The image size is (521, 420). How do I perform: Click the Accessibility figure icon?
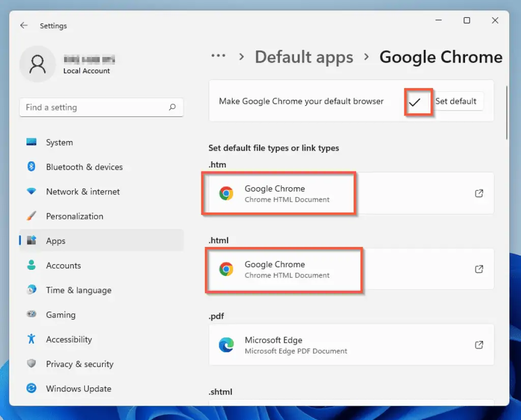[x=32, y=339]
